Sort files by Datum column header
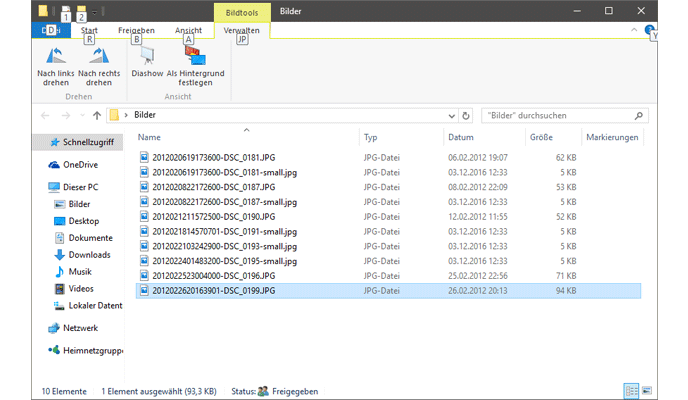Screen dimensions: 688x400 point(460,137)
